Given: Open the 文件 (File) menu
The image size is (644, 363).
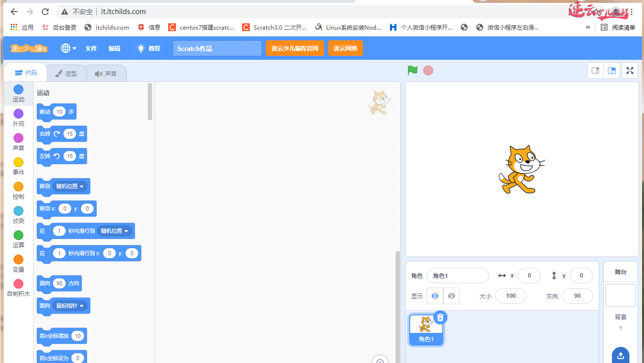Looking at the screenshot, I should (91, 48).
